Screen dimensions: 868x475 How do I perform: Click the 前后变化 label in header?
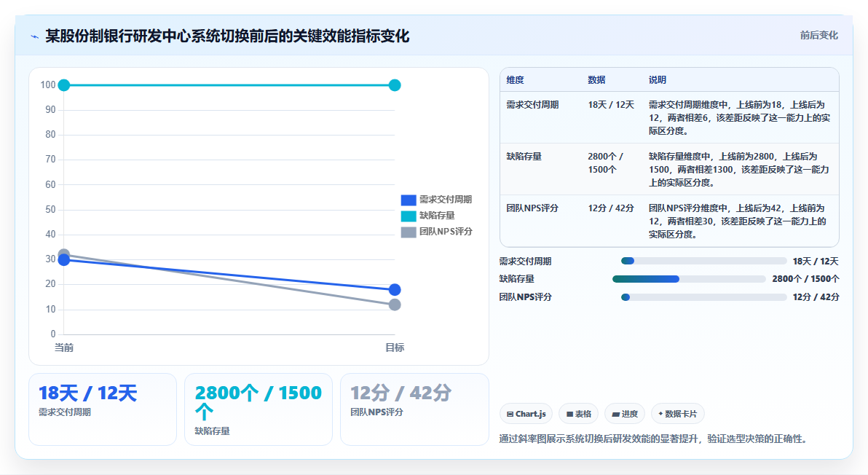pyautogui.click(x=818, y=36)
